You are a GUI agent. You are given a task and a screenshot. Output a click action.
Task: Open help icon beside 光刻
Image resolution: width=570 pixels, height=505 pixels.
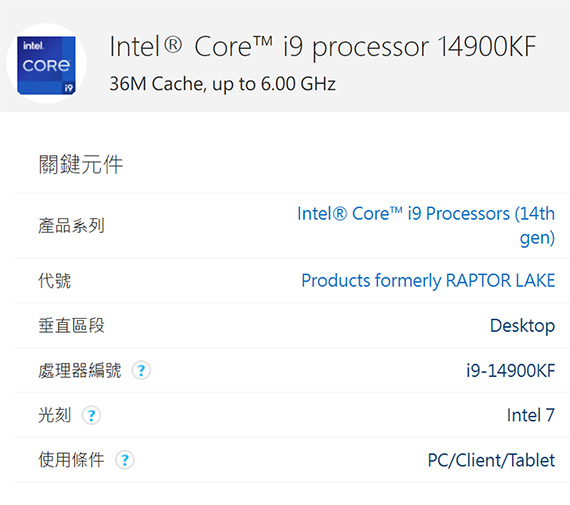[x=91, y=415]
